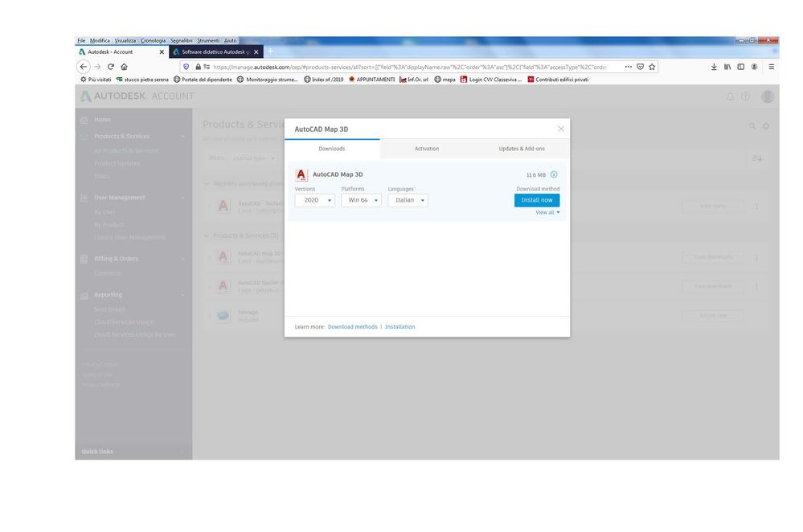Open the Languages dropdown showing Italian
803x532 pixels.
[x=408, y=200]
